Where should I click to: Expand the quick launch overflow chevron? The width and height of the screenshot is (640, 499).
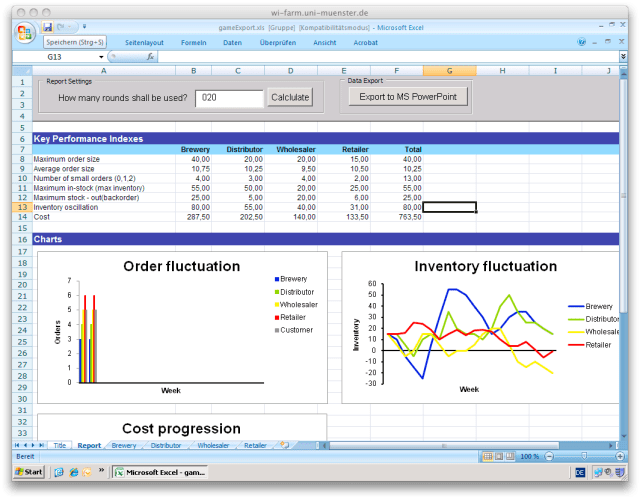point(101,470)
